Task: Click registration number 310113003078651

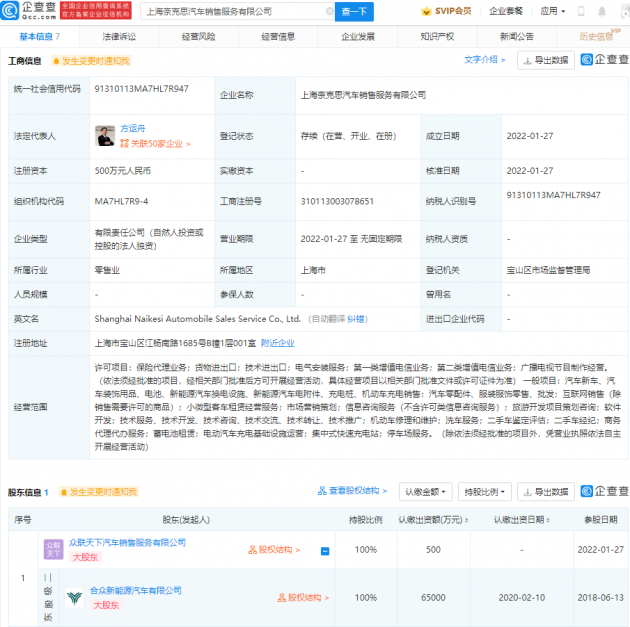Action: point(337,201)
